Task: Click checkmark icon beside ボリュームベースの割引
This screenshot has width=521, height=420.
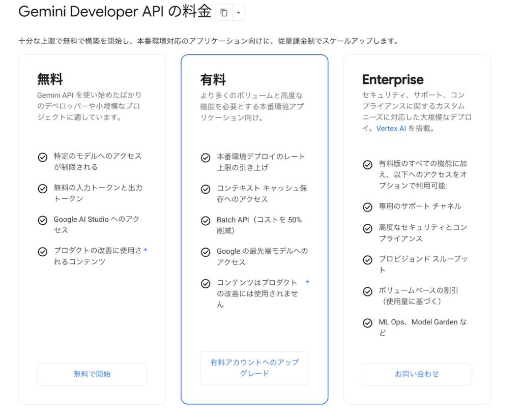Action: [367, 291]
